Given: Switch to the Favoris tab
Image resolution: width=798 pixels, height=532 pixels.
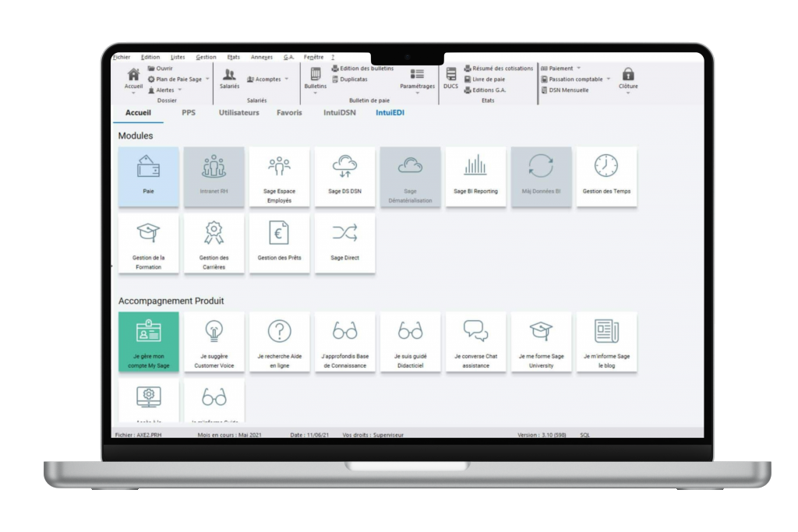Looking at the screenshot, I should click(x=289, y=112).
